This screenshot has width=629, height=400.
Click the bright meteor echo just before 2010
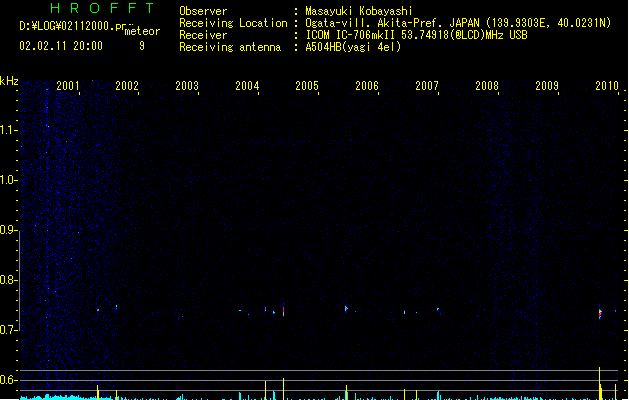[x=601, y=313]
